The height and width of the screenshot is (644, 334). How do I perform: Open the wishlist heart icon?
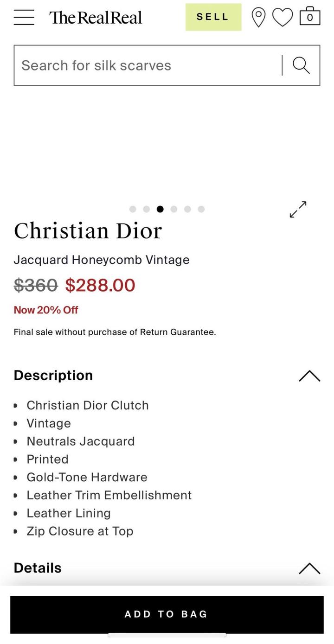(x=283, y=18)
